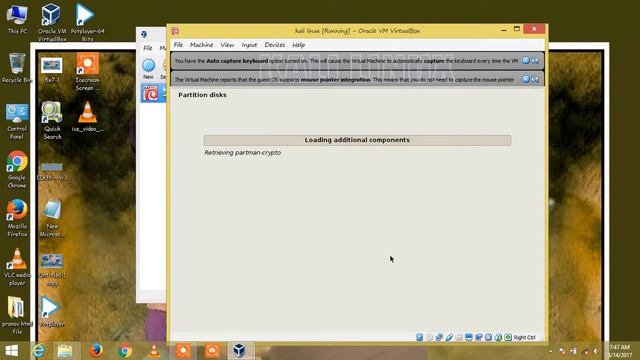Select the 5x7-1 image file on desktop
This screenshot has width=640, height=360.
(52, 70)
